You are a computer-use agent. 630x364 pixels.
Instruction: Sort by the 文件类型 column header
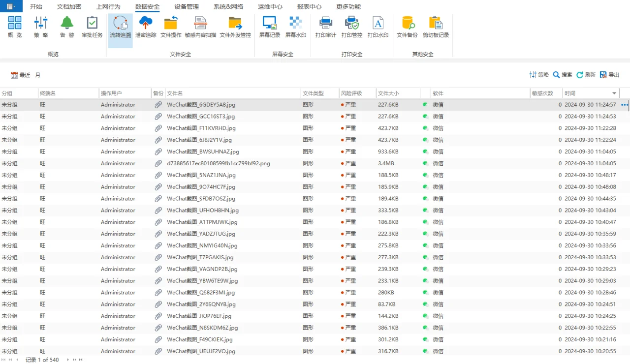click(320, 93)
